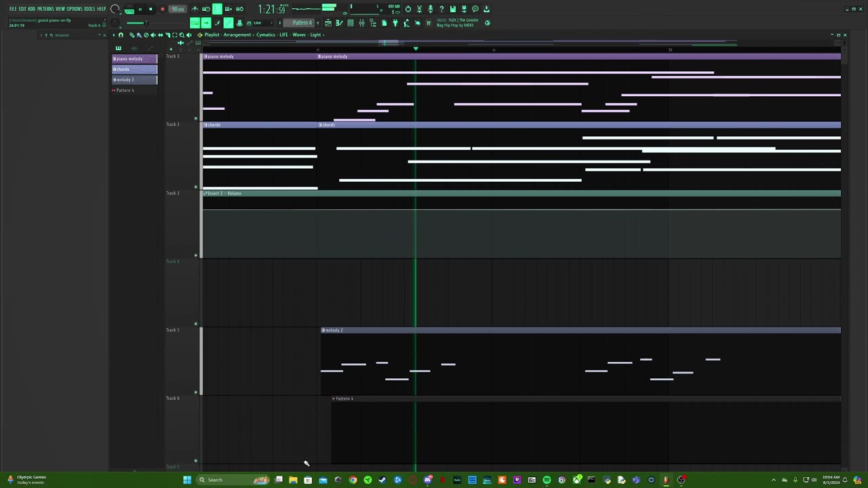Click the save project icon
This screenshot has width=868, height=488.
452,9
